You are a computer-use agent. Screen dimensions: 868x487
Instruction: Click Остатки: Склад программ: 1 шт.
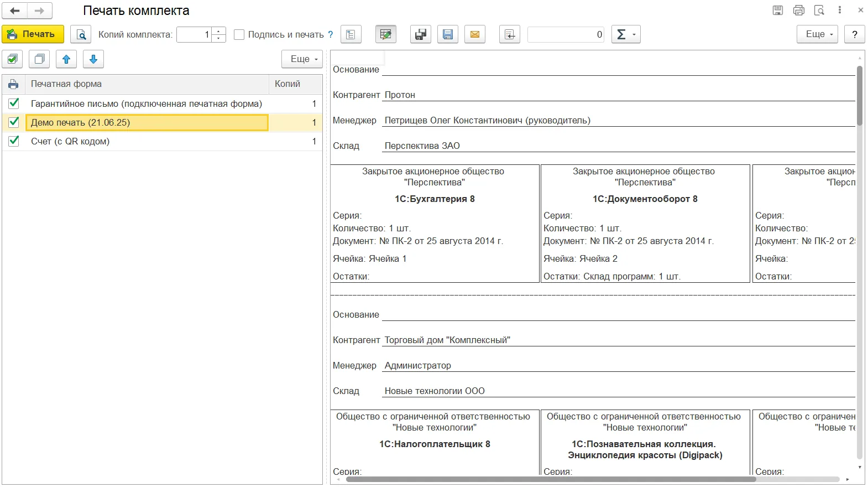click(612, 276)
